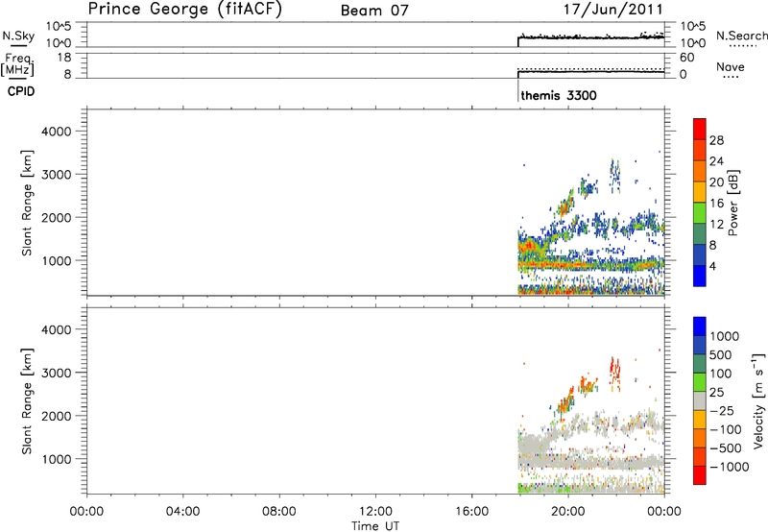Click the "N.Search" legend label
768x532 pixels.
coord(741,36)
